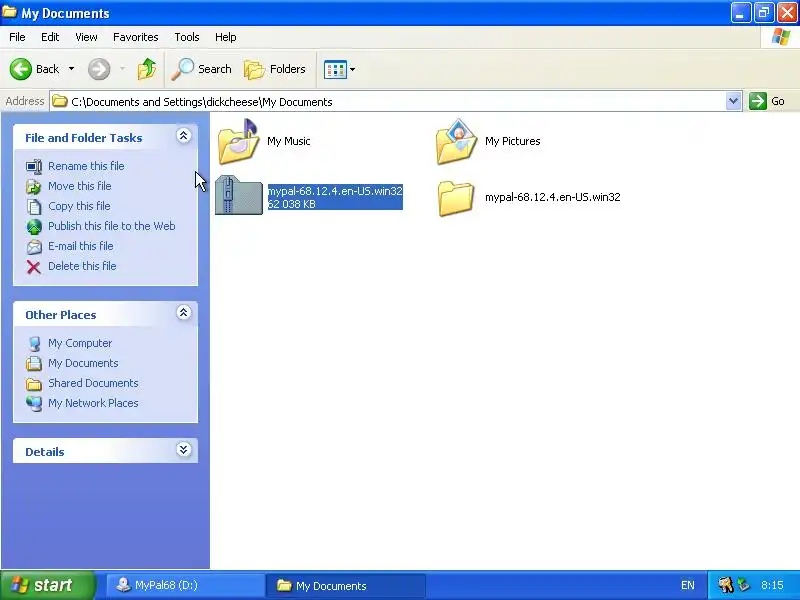800x600 pixels.
Task: Open the Views dropdown button
Action: [x=339, y=69]
